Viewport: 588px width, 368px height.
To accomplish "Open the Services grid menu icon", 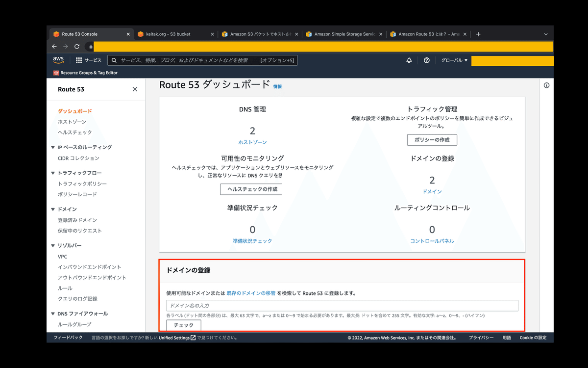I will click(79, 60).
